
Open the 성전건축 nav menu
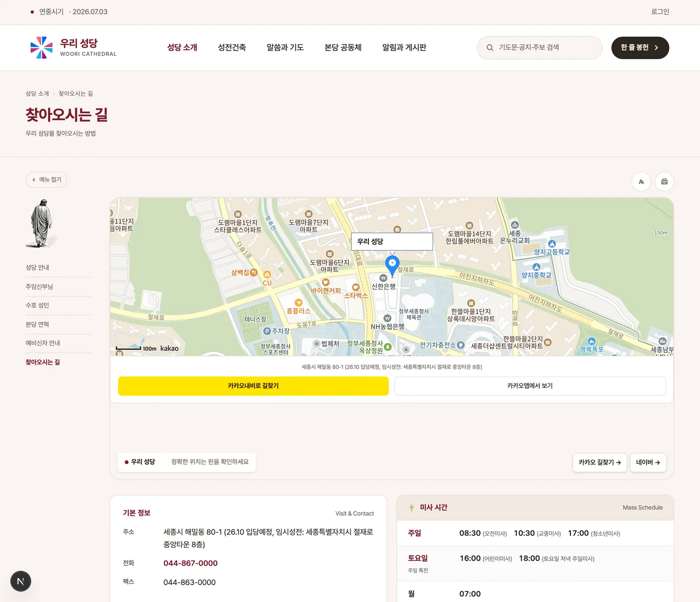232,48
